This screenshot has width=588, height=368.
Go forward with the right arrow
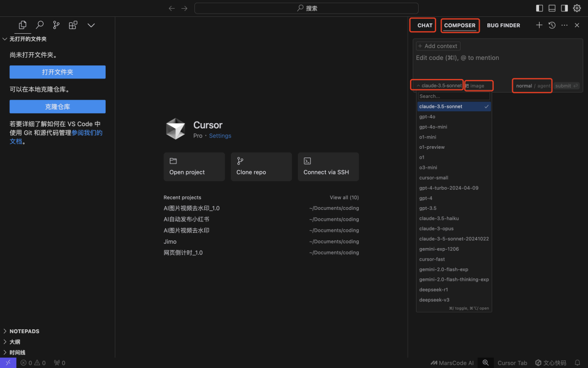[x=184, y=8]
